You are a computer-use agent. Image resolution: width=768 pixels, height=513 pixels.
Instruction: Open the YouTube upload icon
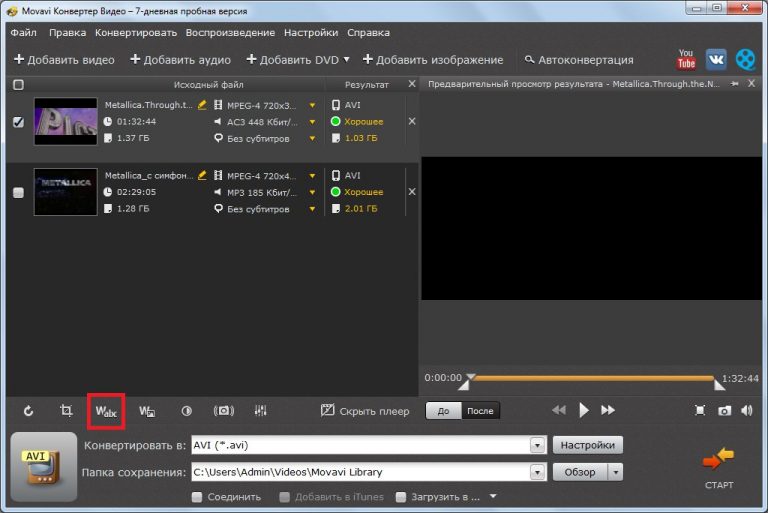tap(686, 60)
